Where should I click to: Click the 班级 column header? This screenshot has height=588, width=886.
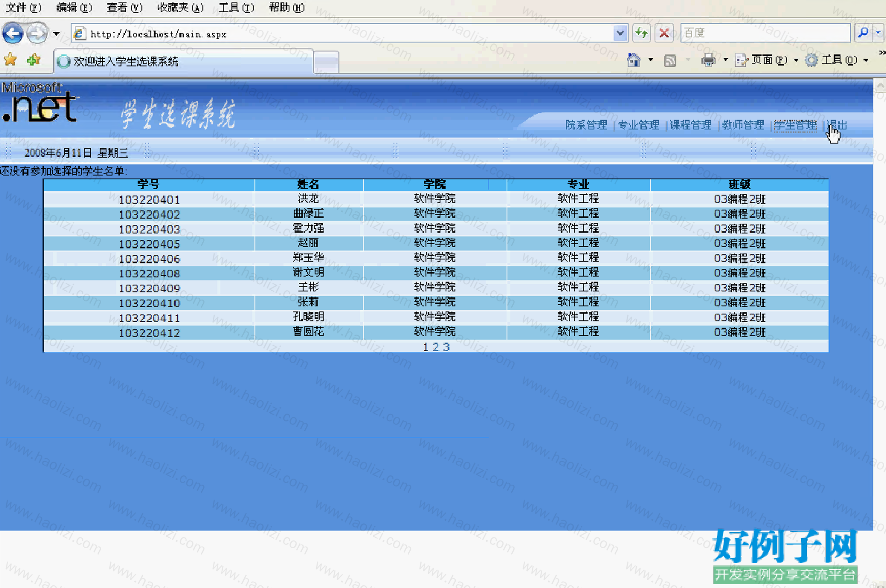pos(739,184)
